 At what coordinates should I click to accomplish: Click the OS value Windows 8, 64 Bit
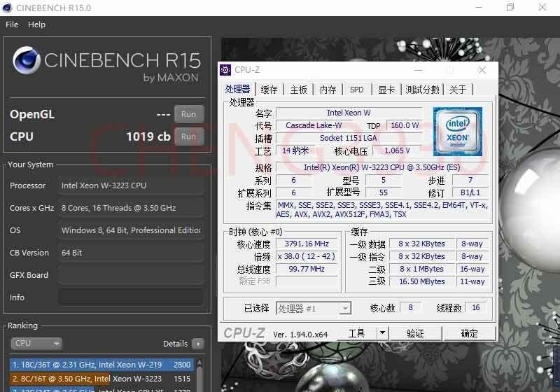tap(131, 230)
